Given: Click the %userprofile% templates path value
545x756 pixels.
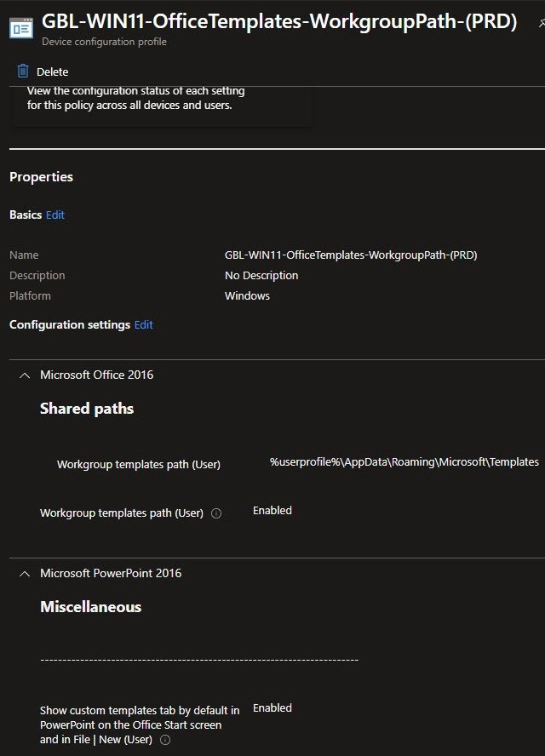Looking at the screenshot, I should click(x=404, y=461).
